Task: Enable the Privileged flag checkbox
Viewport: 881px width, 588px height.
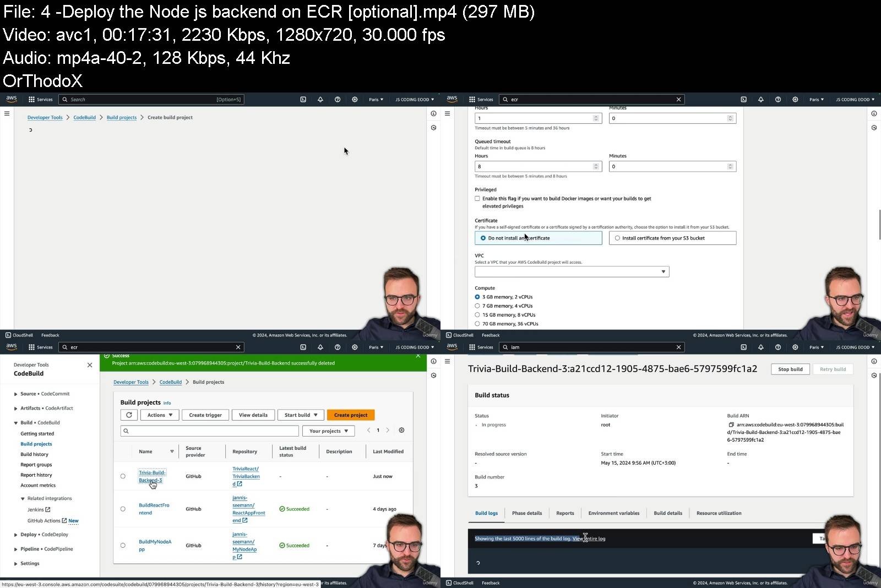Action: coord(477,199)
